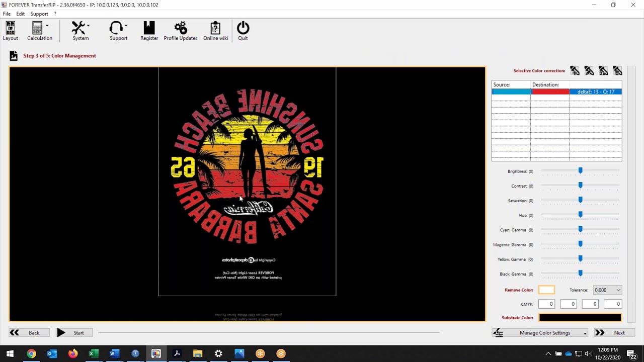Expand the Support toolbar dropdown arrow

pyautogui.click(x=126, y=25)
